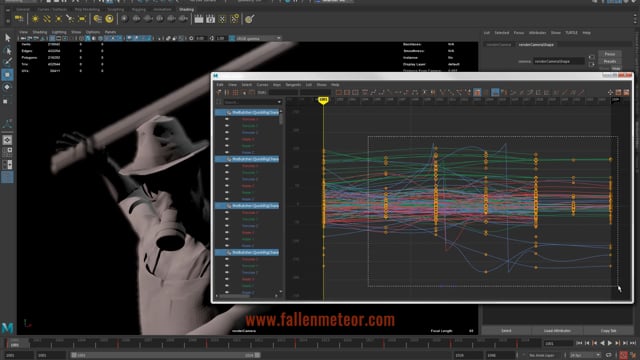
Task: Choose the Paint Selection brush tool
Action: click(7, 62)
